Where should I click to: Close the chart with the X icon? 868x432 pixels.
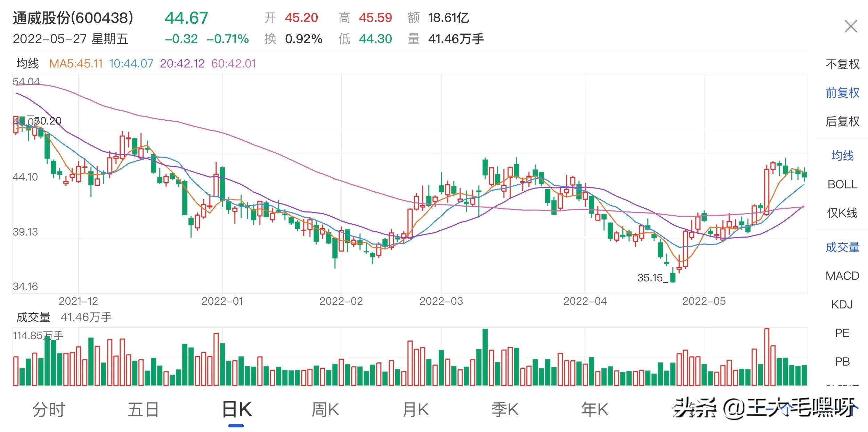tap(851, 26)
